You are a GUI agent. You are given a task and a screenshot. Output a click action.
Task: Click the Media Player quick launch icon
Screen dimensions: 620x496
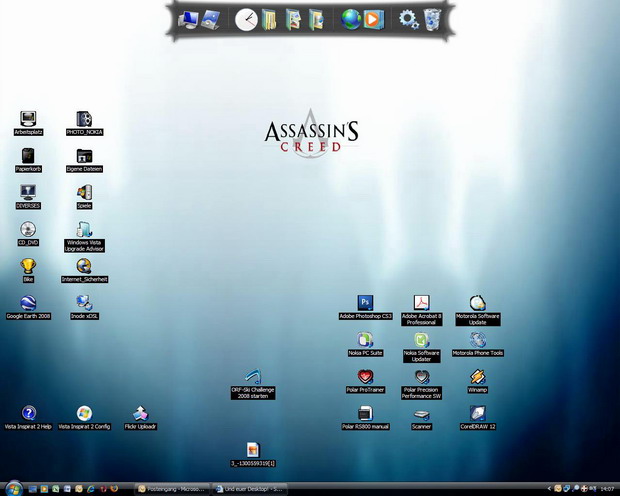click(x=44, y=489)
